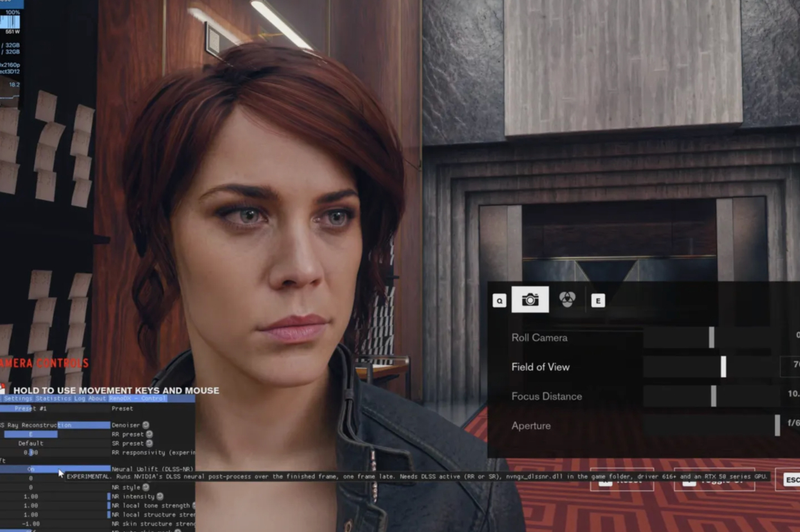Open the Denoiser DLSS Ray Reconstruction selector
800x532 pixels.
click(55, 425)
